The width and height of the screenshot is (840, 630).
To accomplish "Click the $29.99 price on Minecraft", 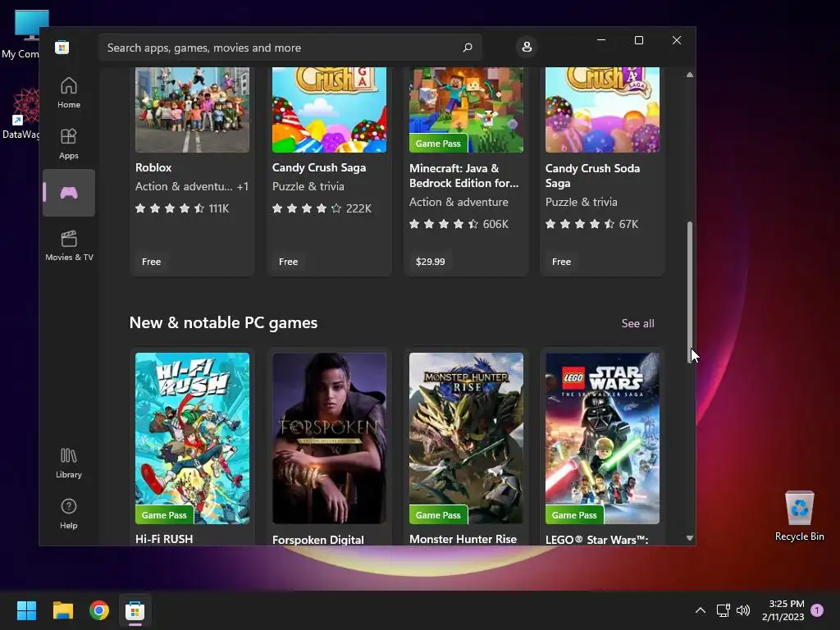I will 430,262.
